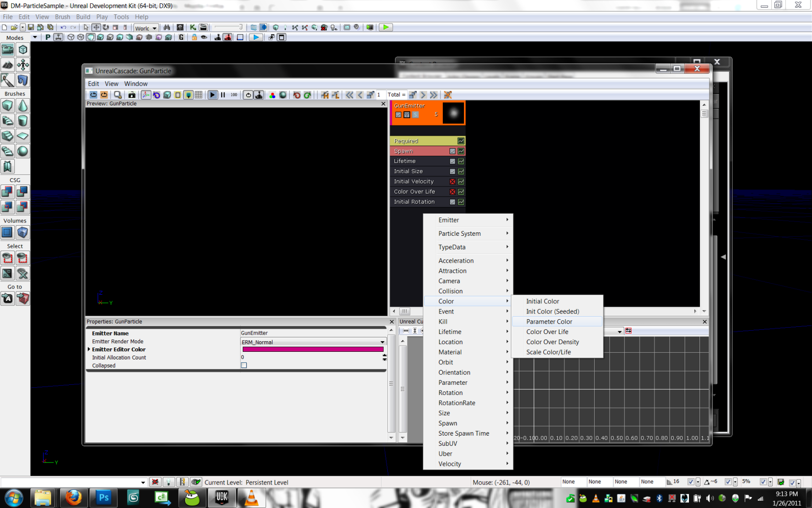Toggle the Spawn module enable checkbox
The height and width of the screenshot is (508, 812).
point(452,151)
